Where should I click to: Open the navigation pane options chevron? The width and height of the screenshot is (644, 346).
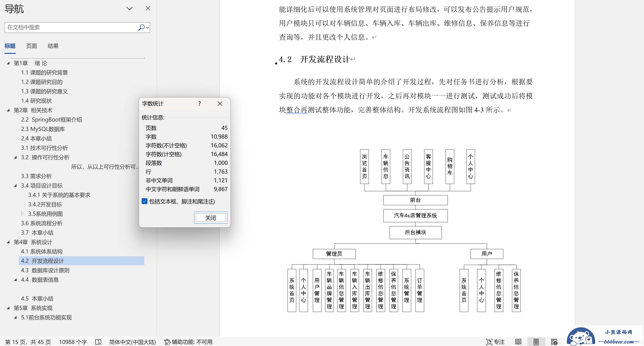pos(129,9)
